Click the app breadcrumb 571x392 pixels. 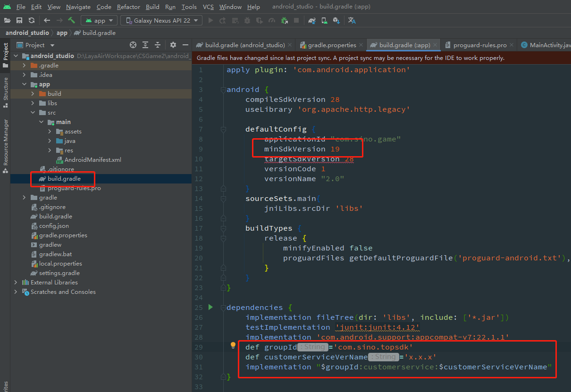[x=62, y=33]
